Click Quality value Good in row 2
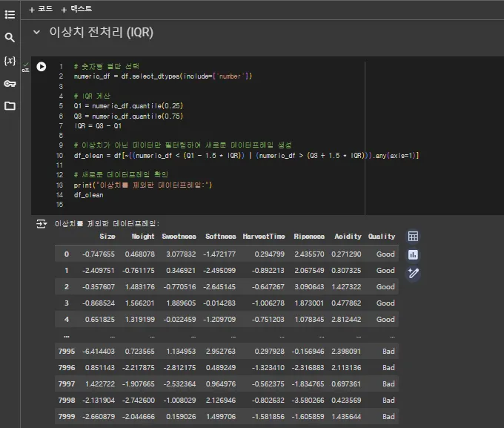Screen dimensions: 504x428 pos(385,287)
